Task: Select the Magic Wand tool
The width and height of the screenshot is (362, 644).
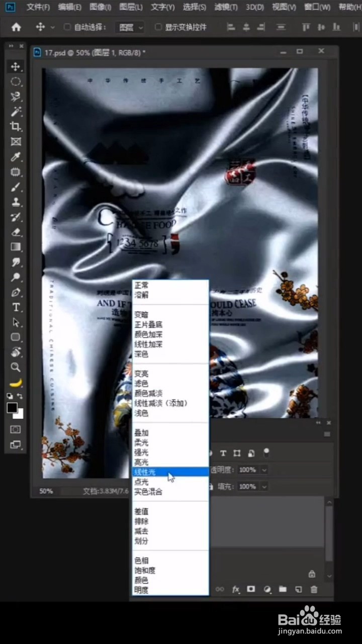Action: tap(16, 111)
